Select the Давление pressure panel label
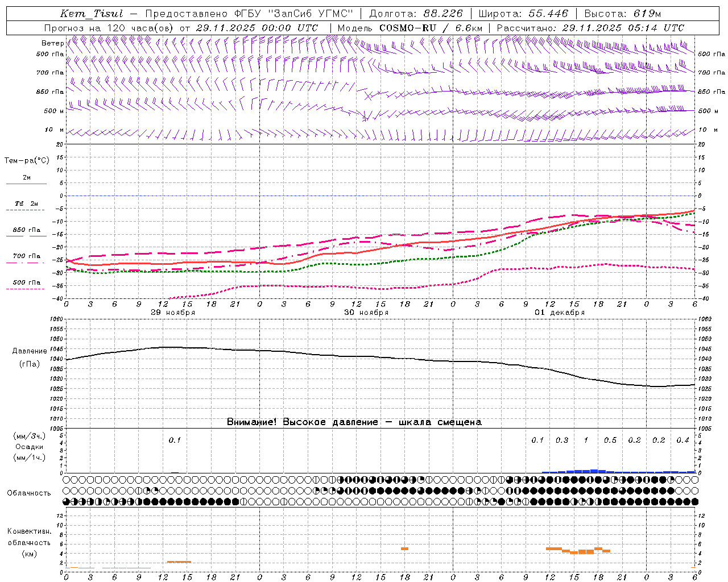The height and width of the screenshot is (582, 728). 30,351
